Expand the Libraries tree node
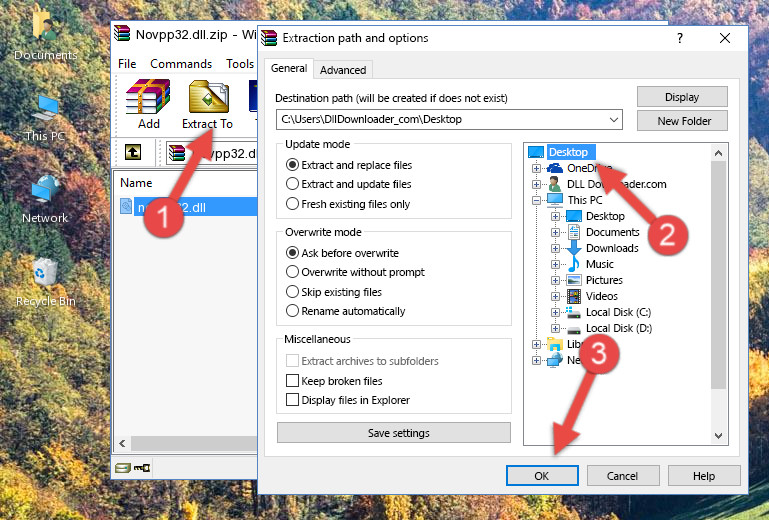 pyautogui.click(x=536, y=344)
